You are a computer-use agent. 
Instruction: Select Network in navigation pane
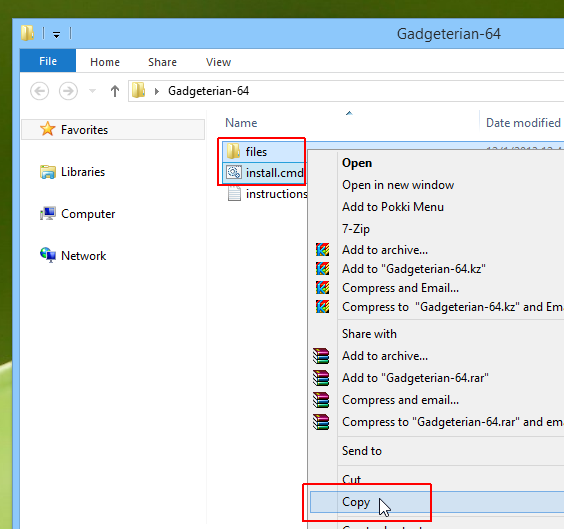83,256
